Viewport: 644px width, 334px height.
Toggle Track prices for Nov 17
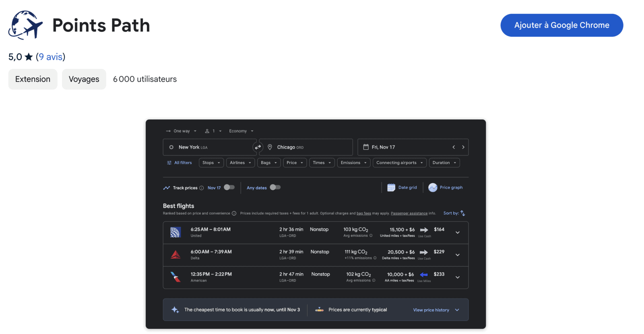coord(229,187)
